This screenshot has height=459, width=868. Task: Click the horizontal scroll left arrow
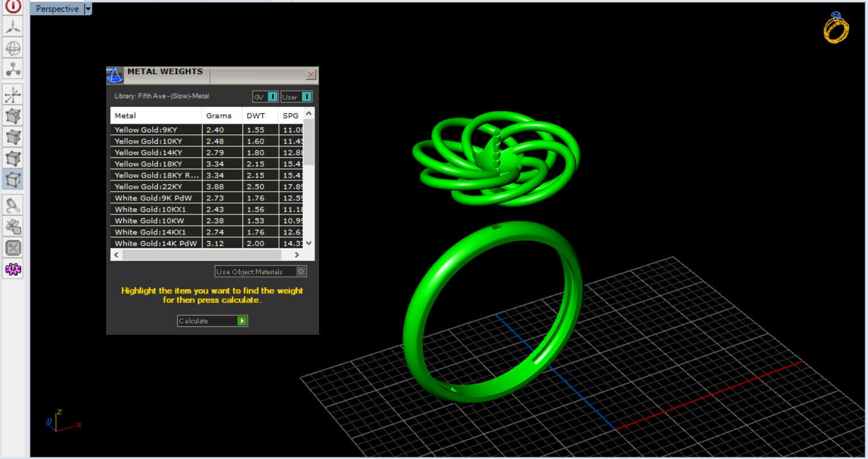point(116,255)
